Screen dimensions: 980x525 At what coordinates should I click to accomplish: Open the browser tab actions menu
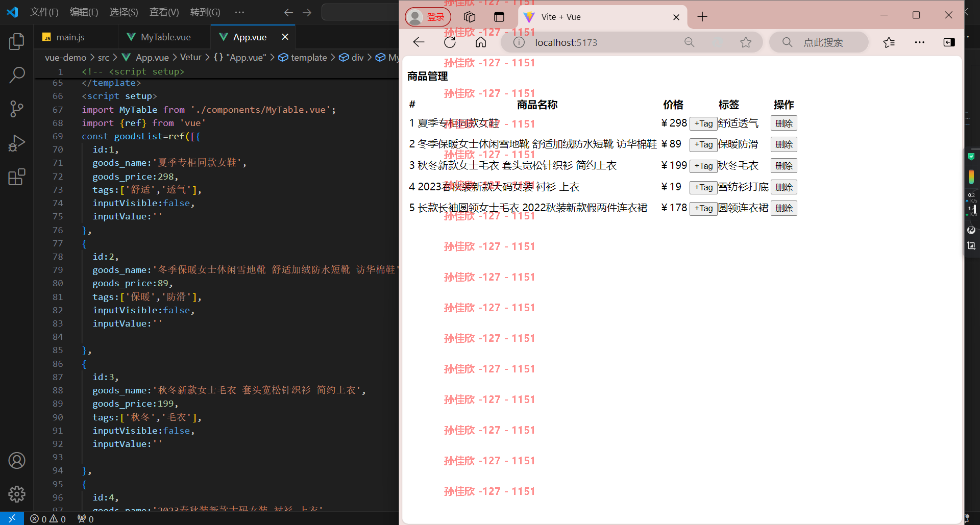[x=499, y=17]
